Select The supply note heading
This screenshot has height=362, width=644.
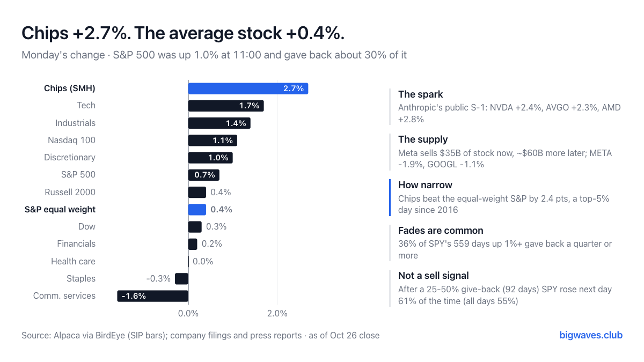[423, 139]
